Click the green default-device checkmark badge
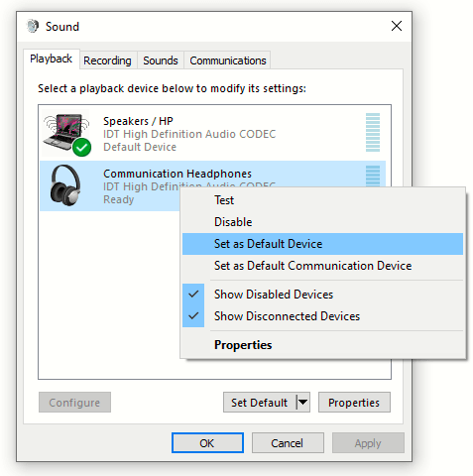Viewport: 473px width, 476px height. (81, 147)
